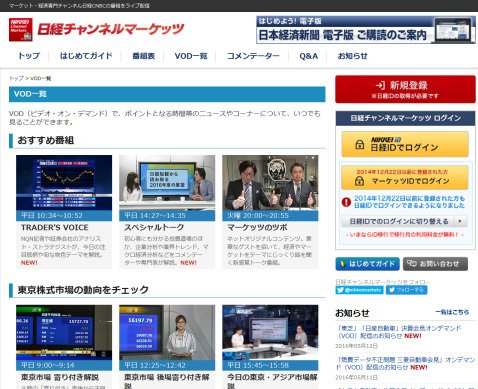Click 日経IDでのログインに切り替える button

tap(405, 221)
